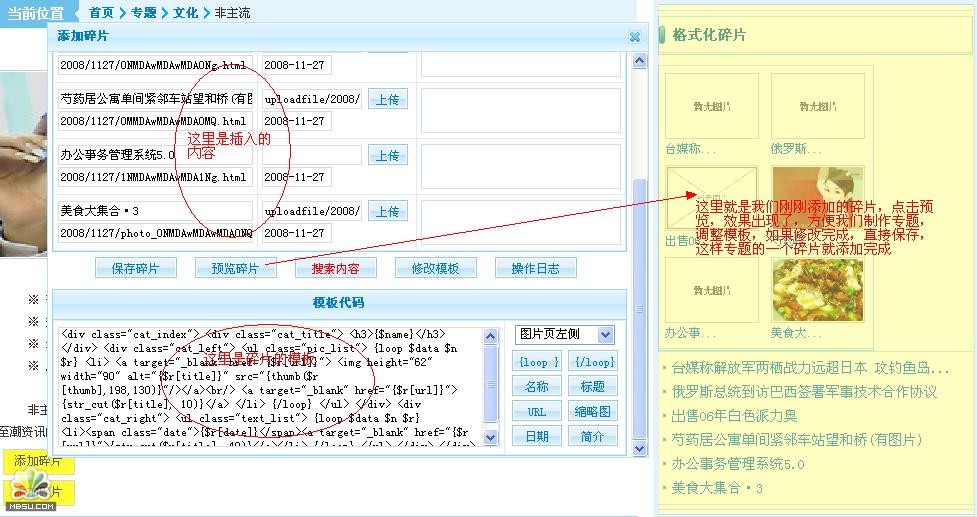This screenshot has height=517, width=977.
Task: Click the 预览碎片 button
Action: pyautogui.click(x=235, y=268)
